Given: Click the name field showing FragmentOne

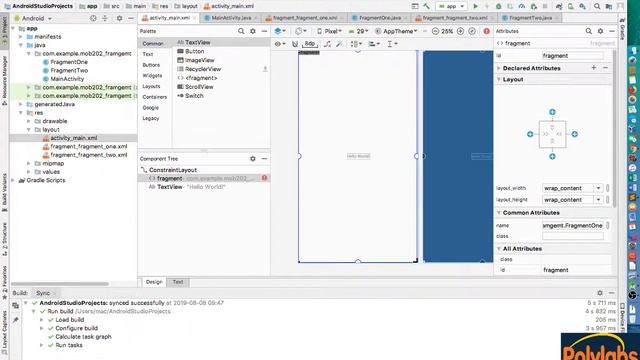Looking at the screenshot, I should [x=573, y=225].
